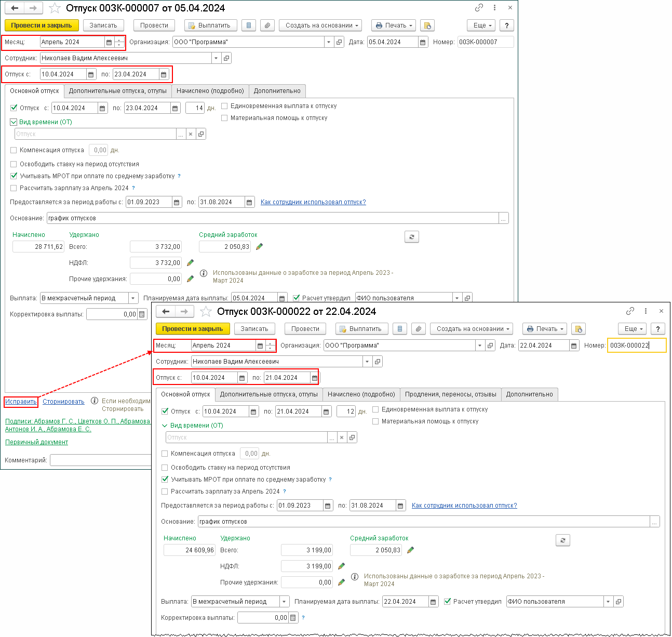The width and height of the screenshot is (672, 637).
Task: Click the back arrow in the 003К-000007 window
Action: 15,8
